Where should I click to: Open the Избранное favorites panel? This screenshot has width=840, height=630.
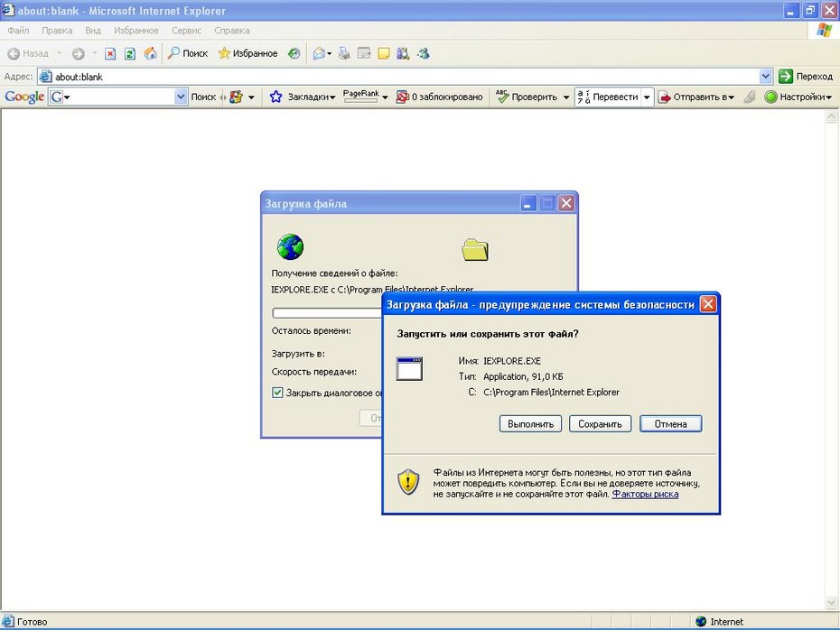(x=248, y=53)
